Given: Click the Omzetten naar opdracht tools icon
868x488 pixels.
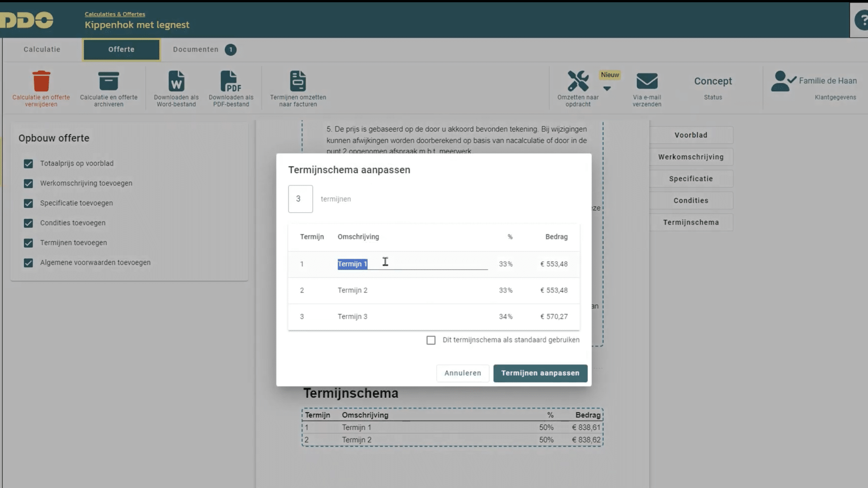Looking at the screenshot, I should 578,81.
